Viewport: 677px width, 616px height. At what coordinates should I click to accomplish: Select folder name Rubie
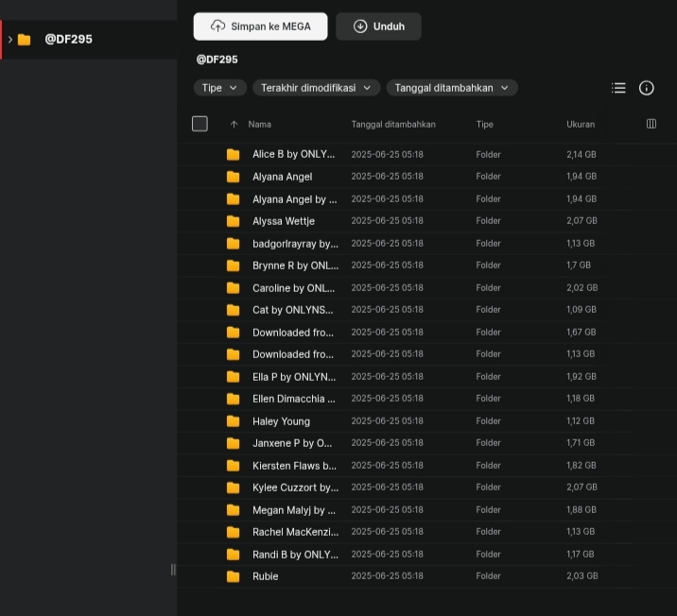coord(265,576)
